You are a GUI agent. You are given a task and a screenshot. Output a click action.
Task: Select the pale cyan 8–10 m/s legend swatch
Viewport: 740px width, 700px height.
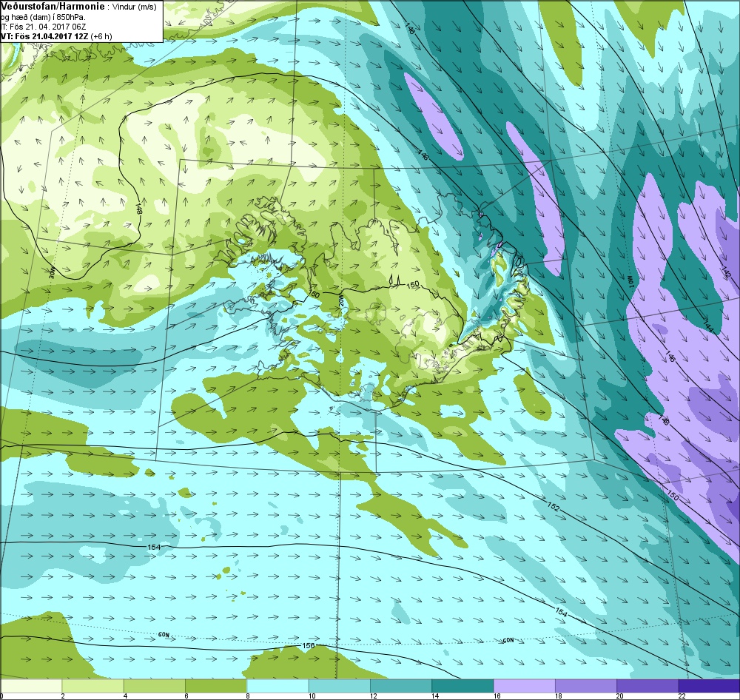coord(277,685)
